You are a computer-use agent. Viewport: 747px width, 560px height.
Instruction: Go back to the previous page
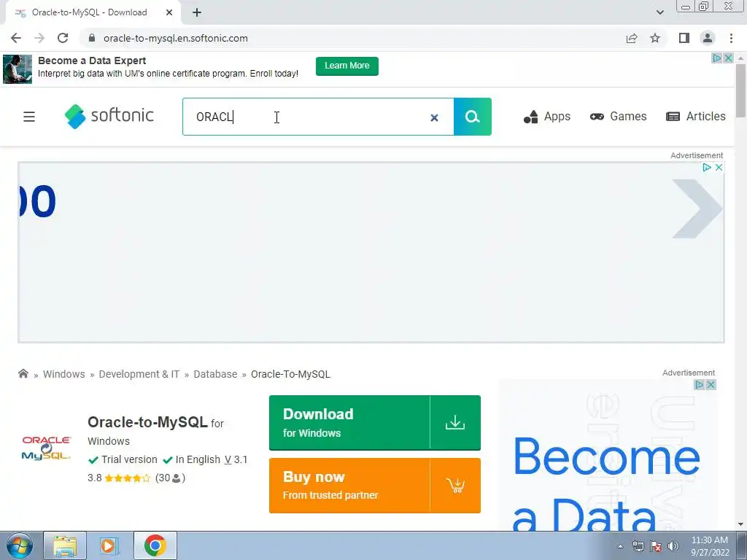pyautogui.click(x=16, y=38)
